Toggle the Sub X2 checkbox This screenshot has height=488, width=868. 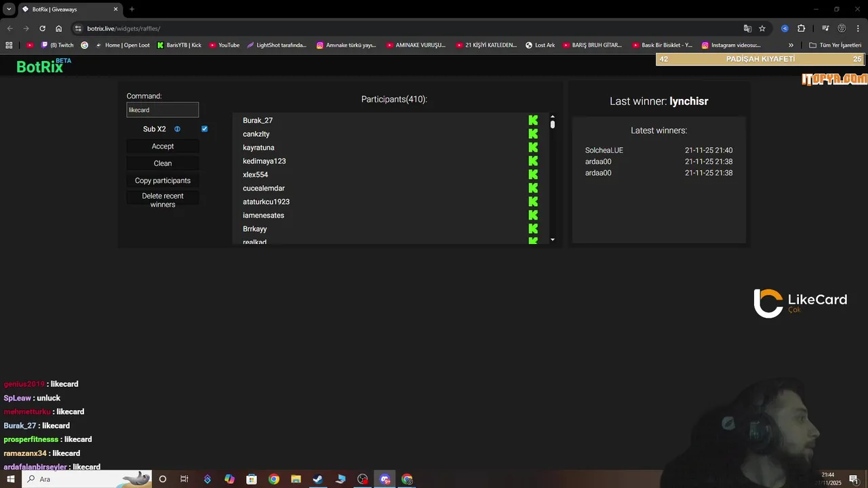point(204,129)
